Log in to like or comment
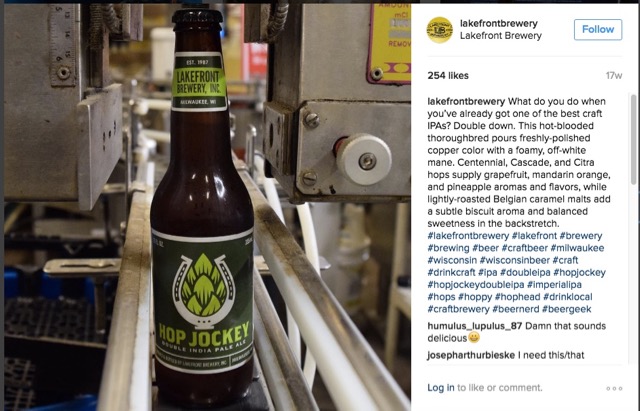 [441, 387]
